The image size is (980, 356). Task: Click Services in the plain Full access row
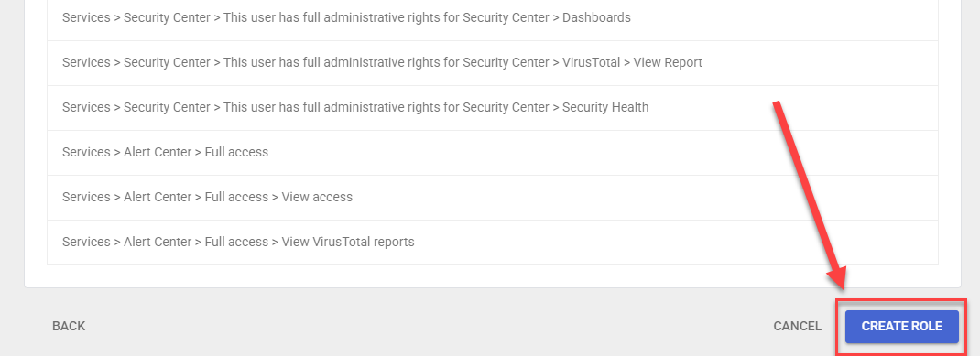[x=85, y=153]
